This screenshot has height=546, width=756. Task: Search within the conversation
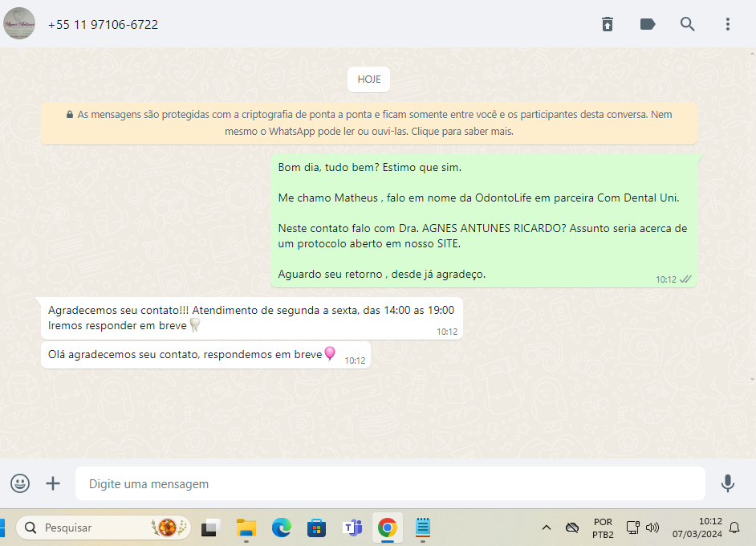click(x=688, y=24)
